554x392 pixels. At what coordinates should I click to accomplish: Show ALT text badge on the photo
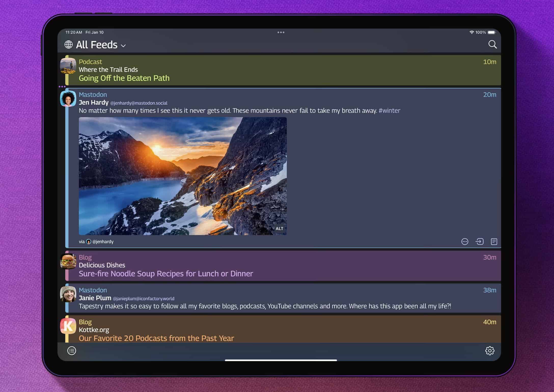click(279, 229)
